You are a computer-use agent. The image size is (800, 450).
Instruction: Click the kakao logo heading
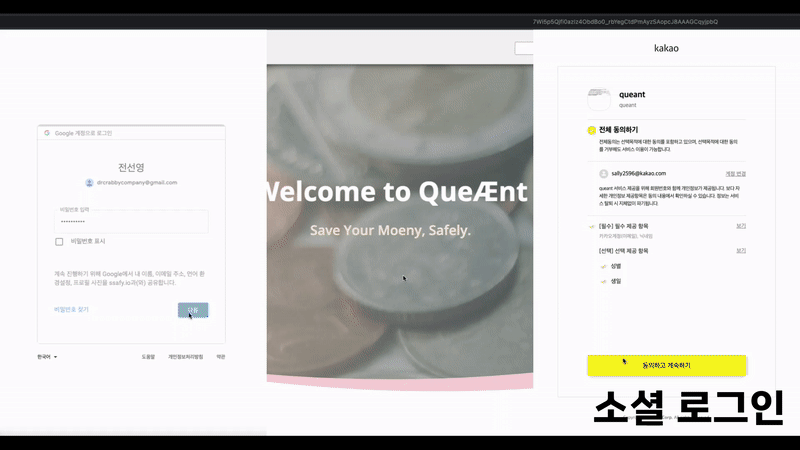[666, 48]
